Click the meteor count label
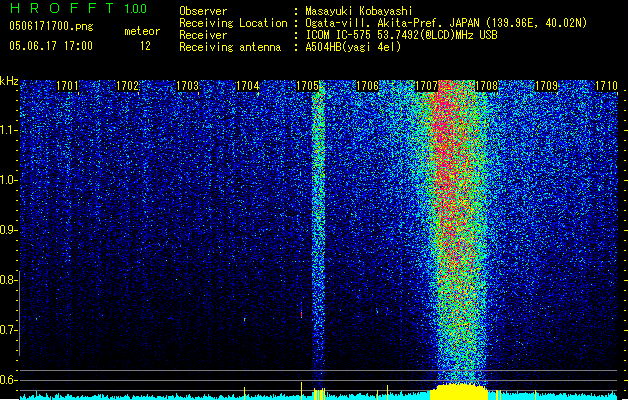The width and height of the screenshot is (629, 400). (x=142, y=31)
